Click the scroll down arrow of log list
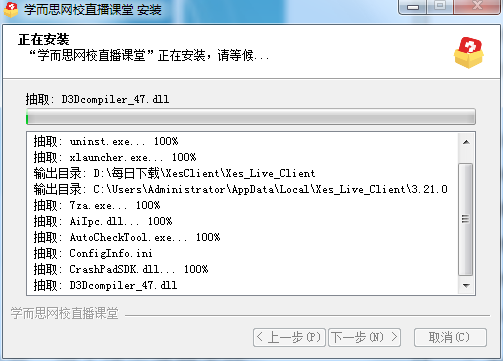Screen dimensions: 503x361 [x=466, y=286]
